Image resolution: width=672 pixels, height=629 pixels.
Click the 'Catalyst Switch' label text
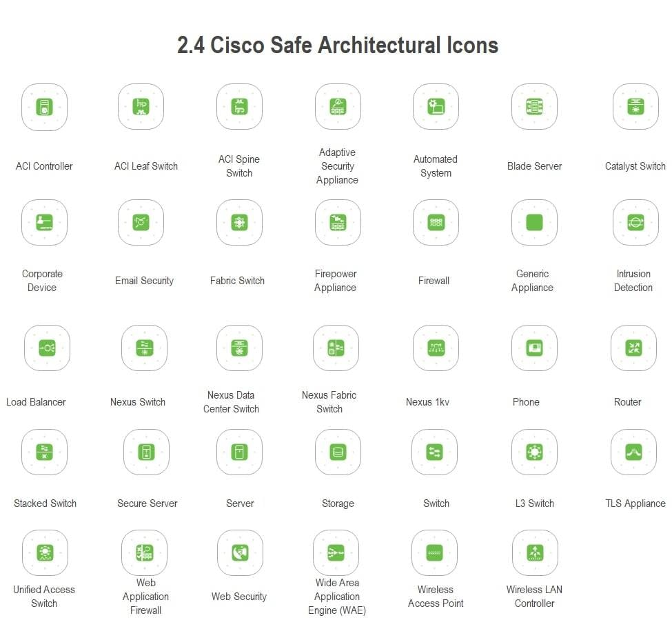tap(635, 166)
